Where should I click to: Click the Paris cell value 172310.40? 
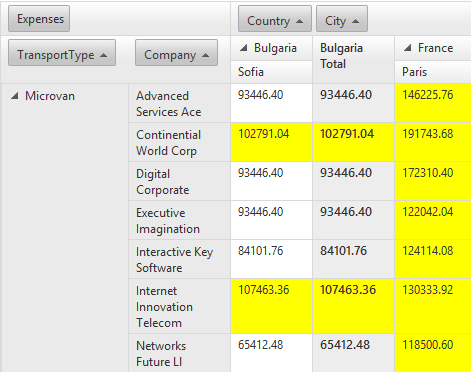click(x=433, y=181)
